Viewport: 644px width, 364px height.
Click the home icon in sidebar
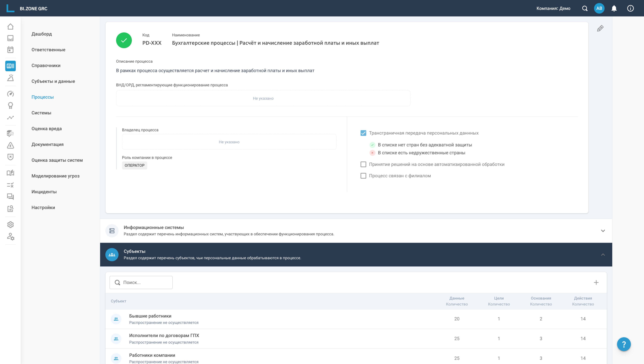10,27
